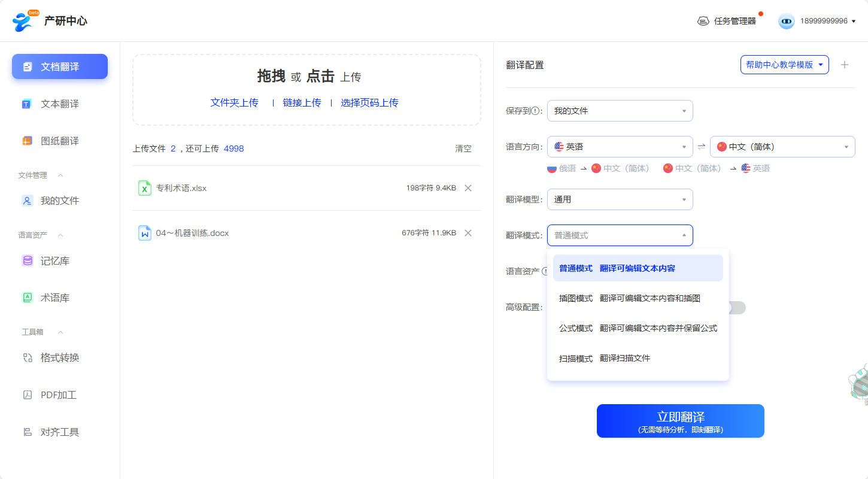Screen dimensions: 868x479
Task: Click the 产研中心 logo icon
Action: [25, 21]
